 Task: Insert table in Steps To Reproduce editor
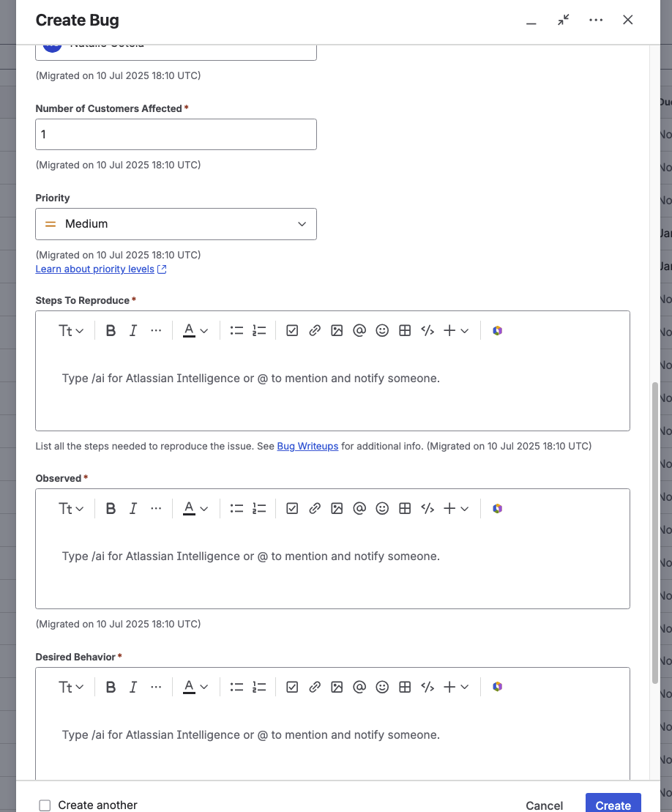coord(405,330)
